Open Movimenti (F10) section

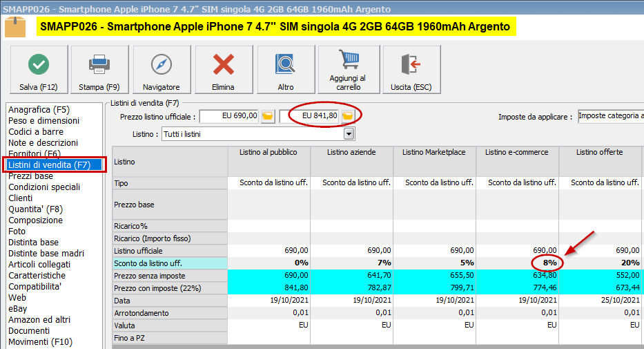(41, 342)
